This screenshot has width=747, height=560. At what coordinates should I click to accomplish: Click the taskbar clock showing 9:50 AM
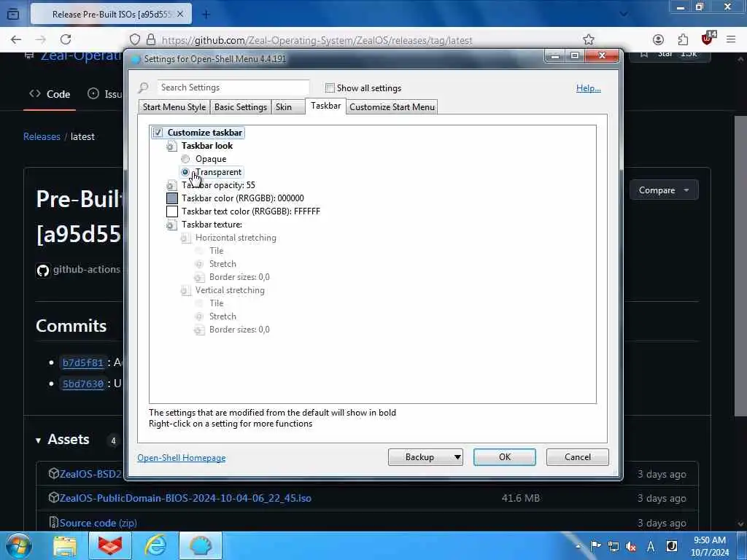point(709,546)
